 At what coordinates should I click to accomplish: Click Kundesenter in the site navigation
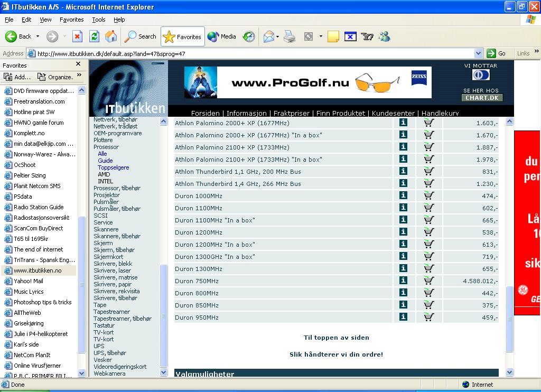click(x=393, y=113)
